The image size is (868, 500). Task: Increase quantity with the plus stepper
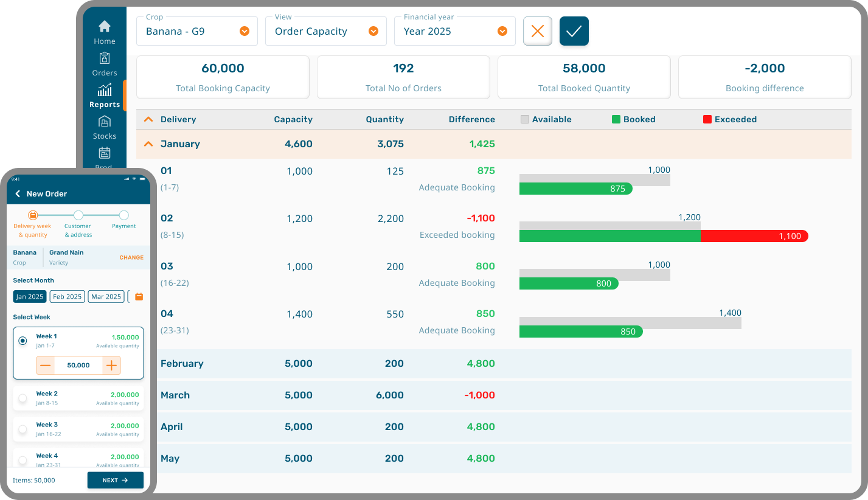pos(111,366)
